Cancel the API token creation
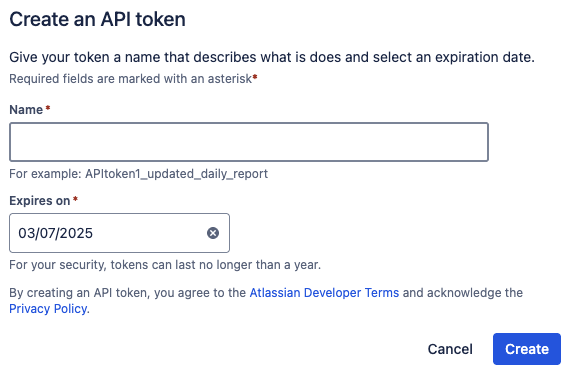This screenshot has width=570, height=375. tap(450, 349)
